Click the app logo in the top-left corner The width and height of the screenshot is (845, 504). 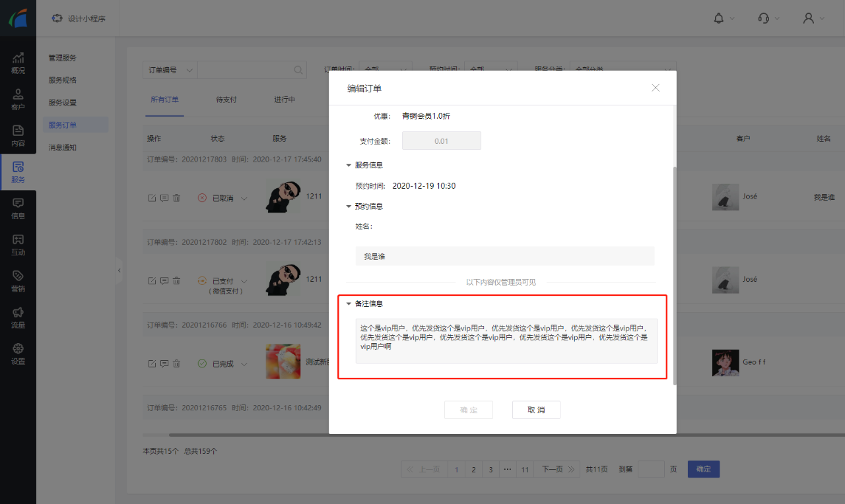click(18, 18)
